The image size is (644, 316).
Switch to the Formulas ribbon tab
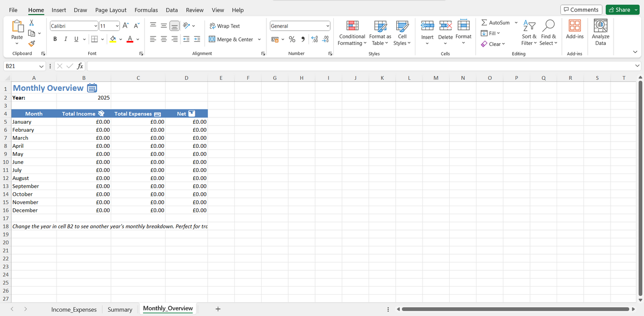tap(146, 10)
